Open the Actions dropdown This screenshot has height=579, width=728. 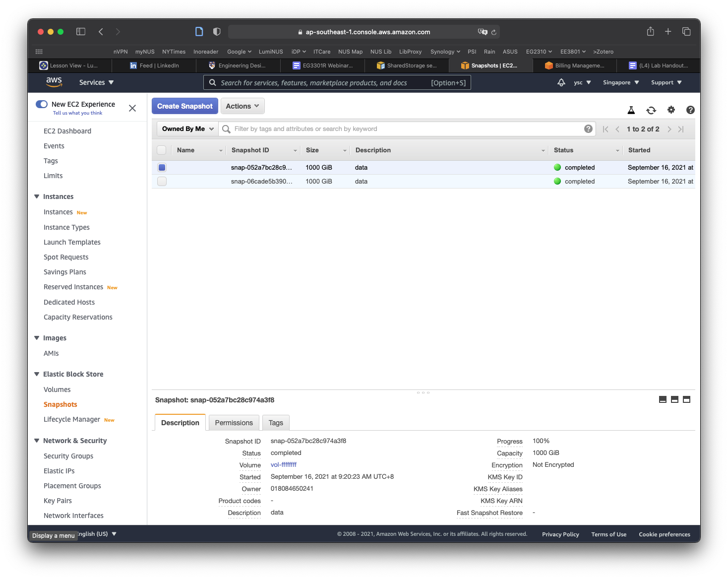[x=243, y=106]
